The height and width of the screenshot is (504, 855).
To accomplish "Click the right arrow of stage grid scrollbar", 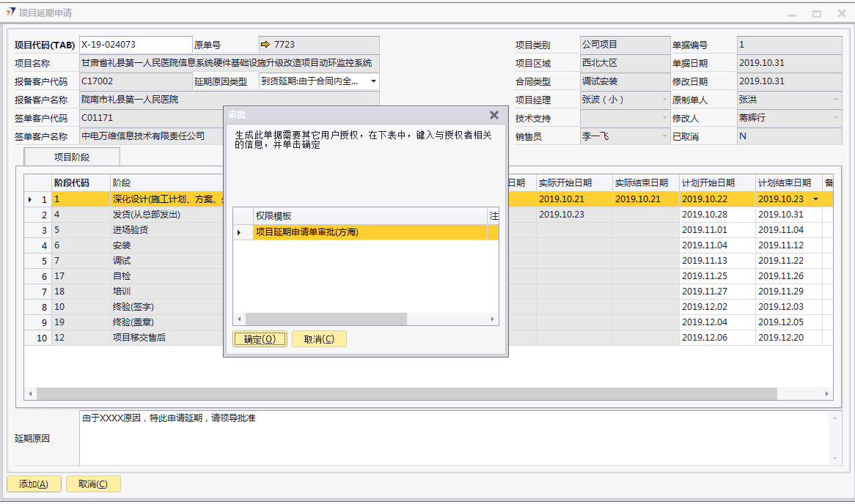I will 828,393.
